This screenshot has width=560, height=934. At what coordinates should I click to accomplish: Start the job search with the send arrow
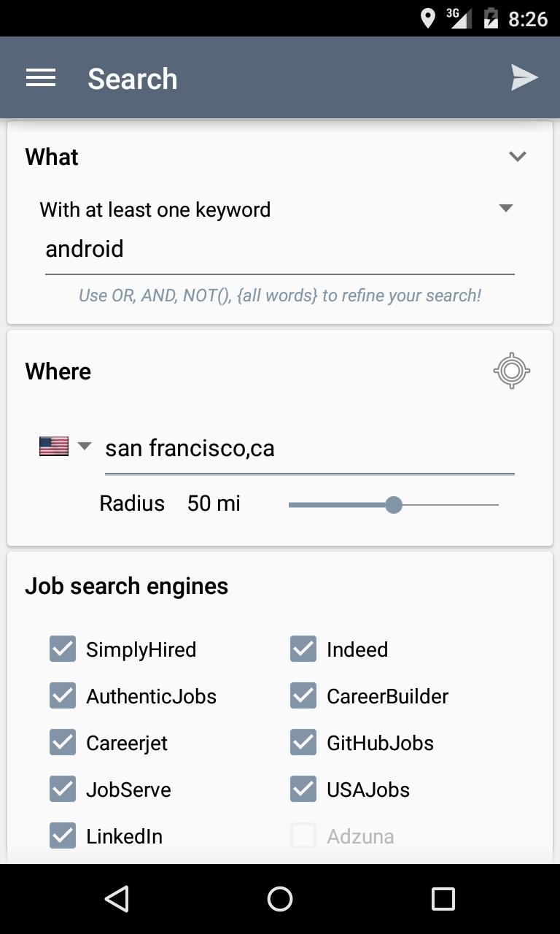pos(524,77)
